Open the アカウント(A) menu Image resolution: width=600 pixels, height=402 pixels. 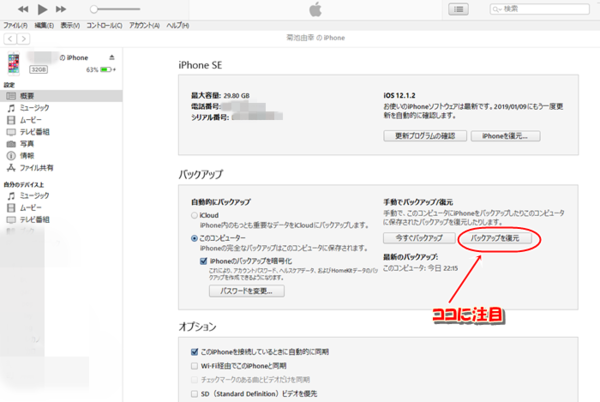(144, 25)
